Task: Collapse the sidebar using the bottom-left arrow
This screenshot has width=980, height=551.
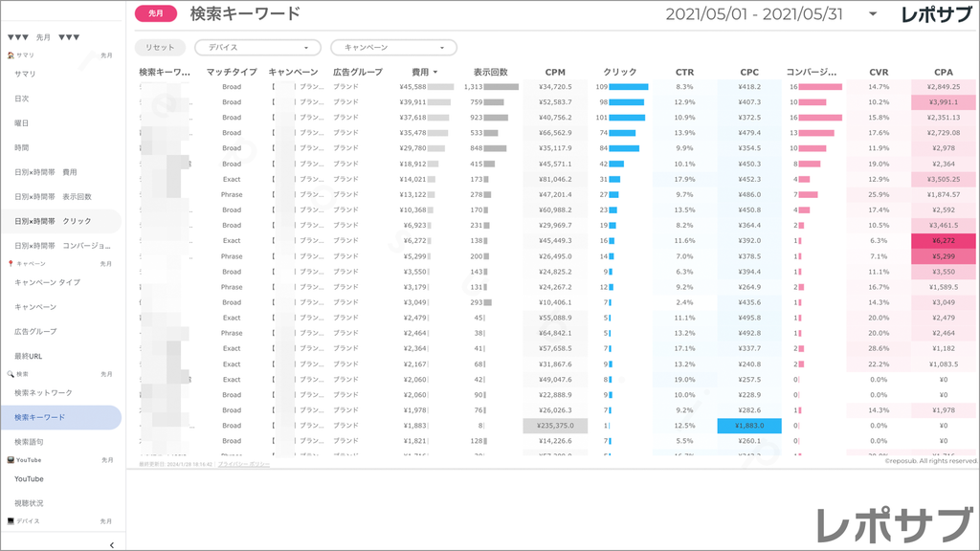Action: (x=112, y=545)
